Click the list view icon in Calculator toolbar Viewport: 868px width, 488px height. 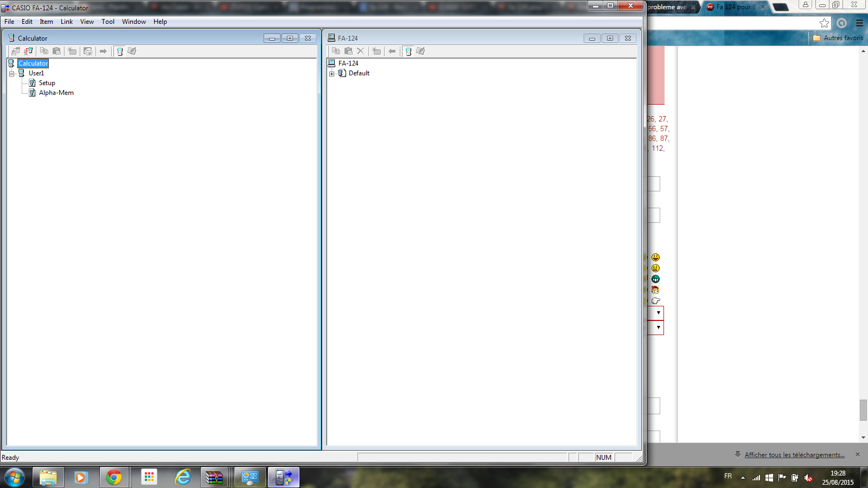pos(132,51)
